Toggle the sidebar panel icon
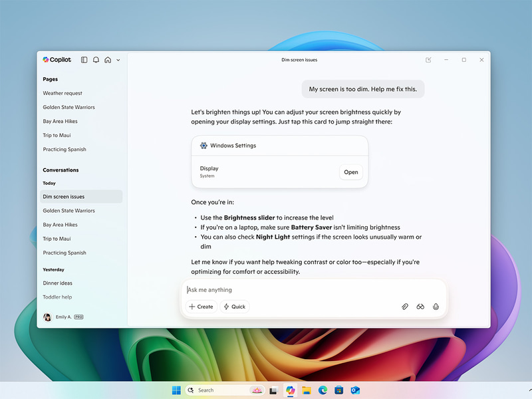 (x=84, y=60)
